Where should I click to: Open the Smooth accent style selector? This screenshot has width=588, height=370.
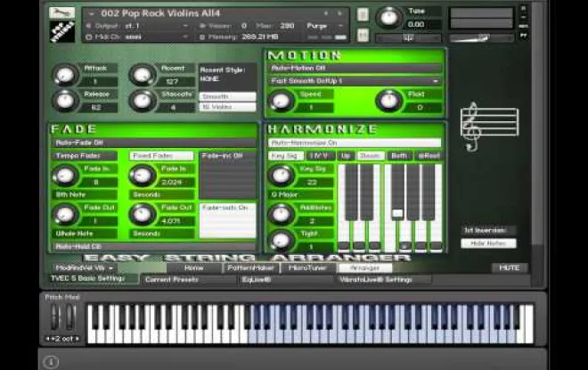click(227, 96)
